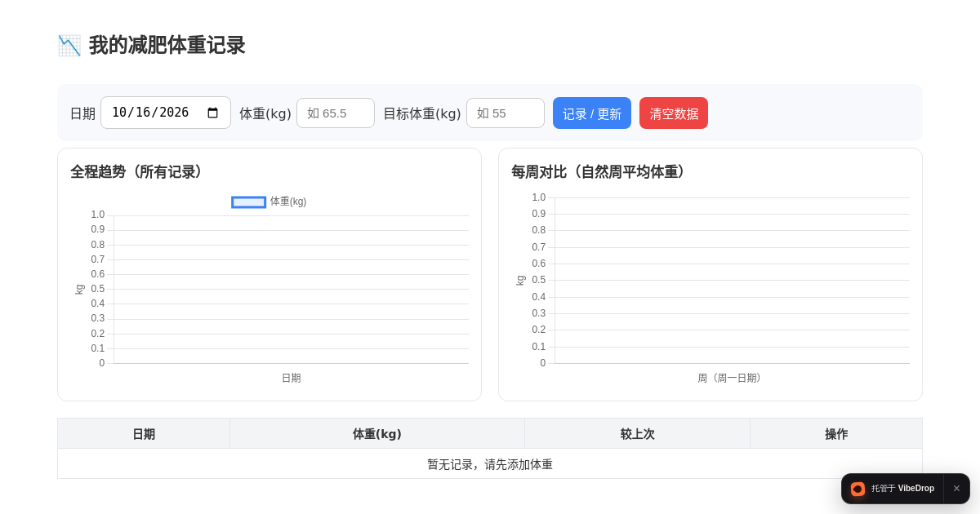Click the 日期 axis label under trend chart
Viewport: 980px width, 514px height.
click(x=292, y=379)
